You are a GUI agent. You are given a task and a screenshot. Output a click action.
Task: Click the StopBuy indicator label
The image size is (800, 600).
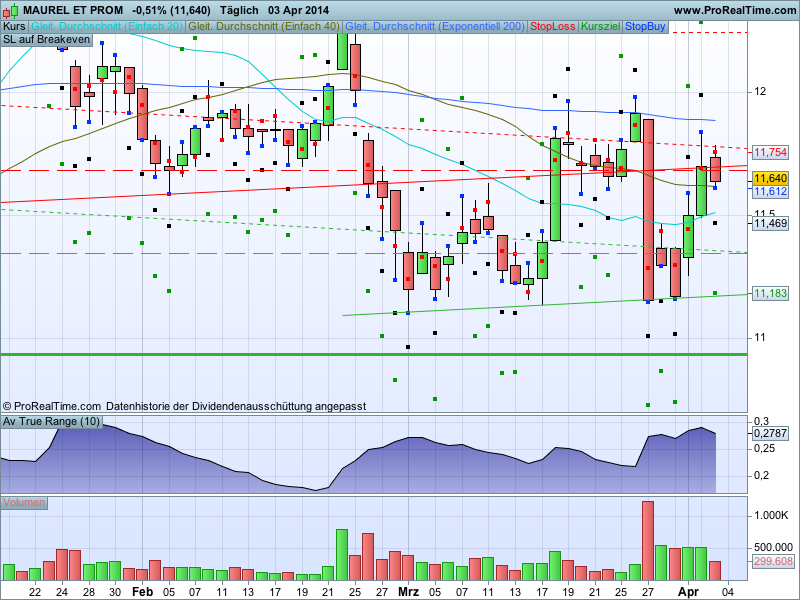point(645,27)
